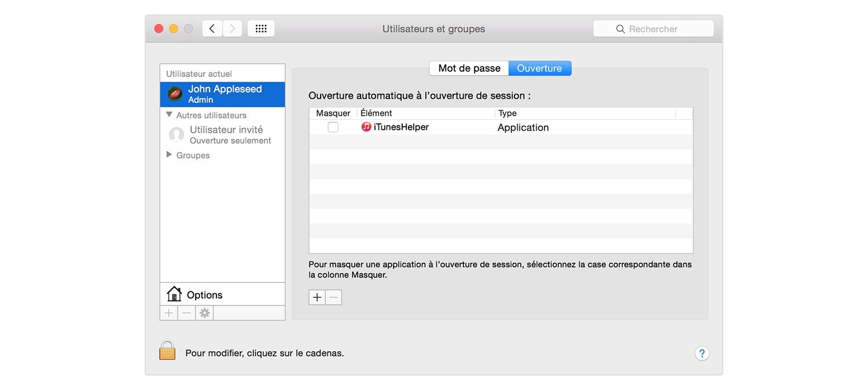This screenshot has height=390, width=868.
Task: Click the show-all preferences grid icon
Action: point(261,28)
